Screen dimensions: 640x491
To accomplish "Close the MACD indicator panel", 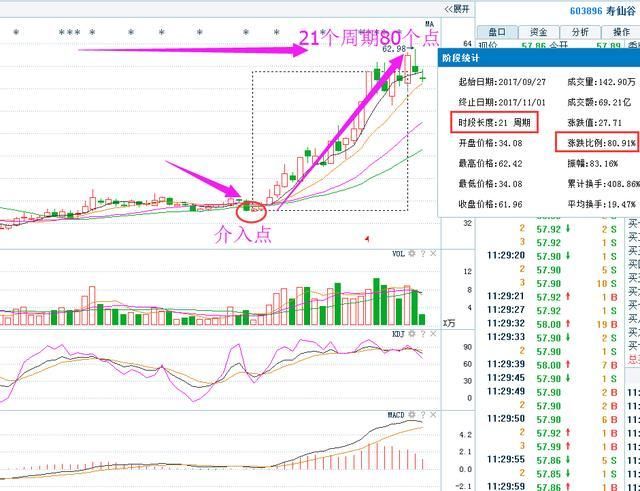I will click(433, 415).
